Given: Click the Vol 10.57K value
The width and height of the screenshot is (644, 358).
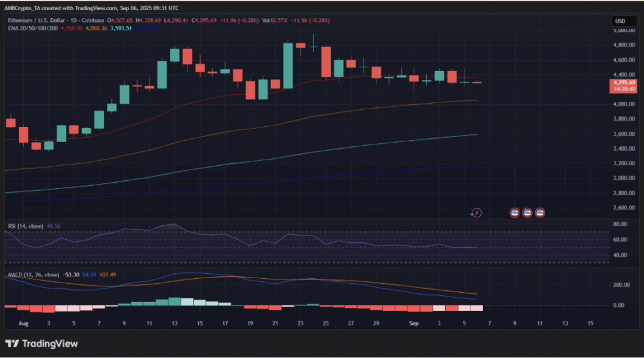Looking at the screenshot, I should click(x=275, y=21).
